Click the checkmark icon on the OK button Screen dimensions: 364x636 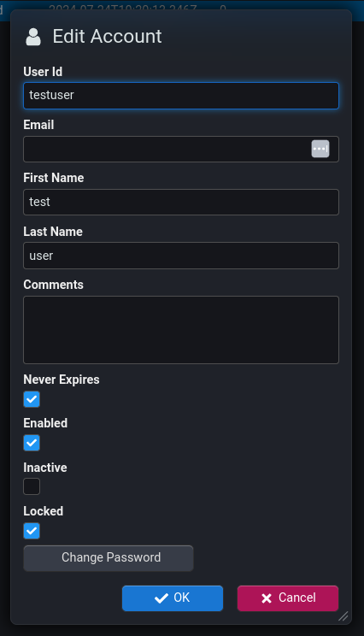pos(161,598)
